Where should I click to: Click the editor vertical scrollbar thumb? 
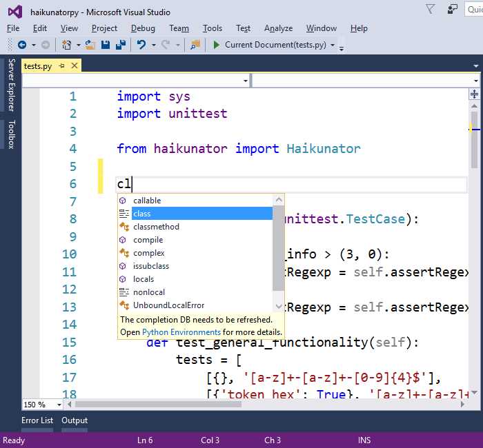coord(475,139)
